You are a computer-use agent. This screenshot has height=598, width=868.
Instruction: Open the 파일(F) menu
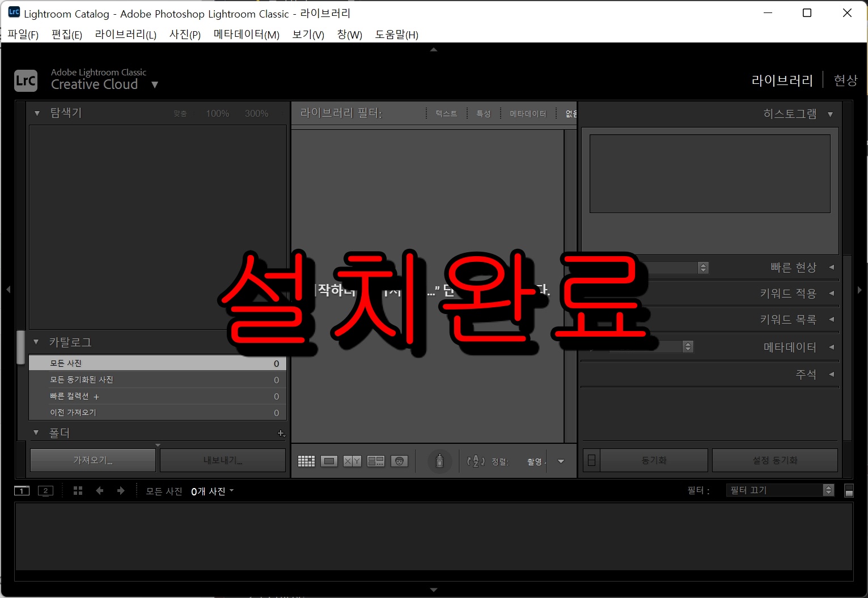(24, 34)
